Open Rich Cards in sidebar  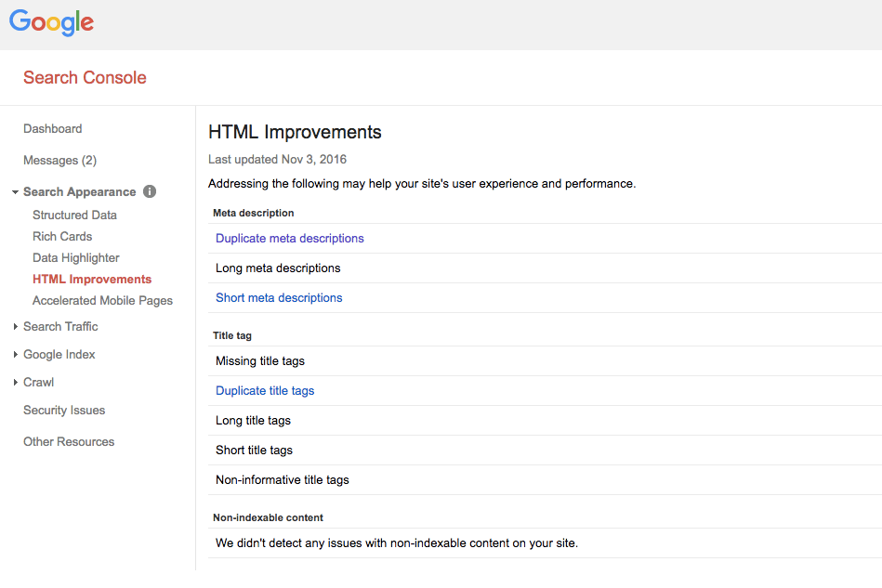pyautogui.click(x=62, y=236)
